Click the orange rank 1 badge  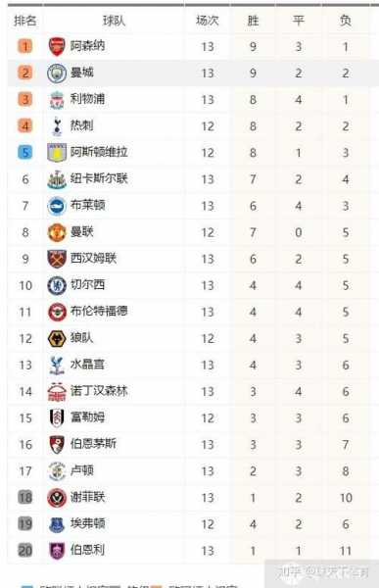tap(25, 46)
